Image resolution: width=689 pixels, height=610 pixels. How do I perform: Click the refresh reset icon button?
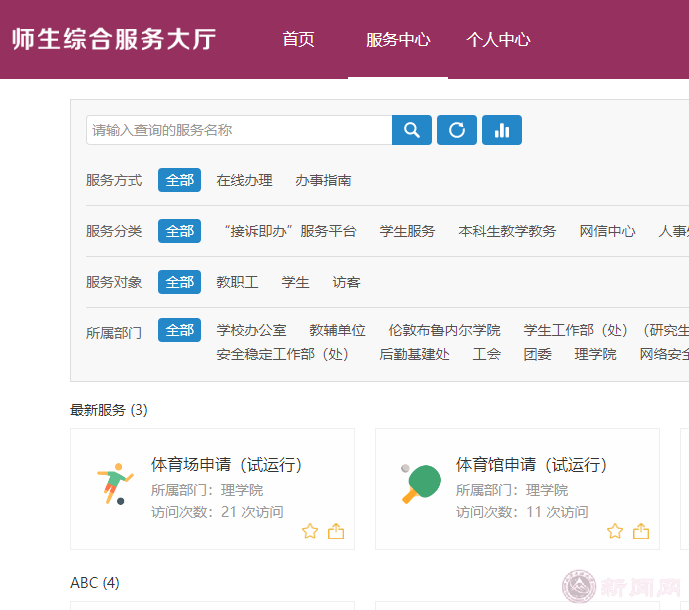457,130
